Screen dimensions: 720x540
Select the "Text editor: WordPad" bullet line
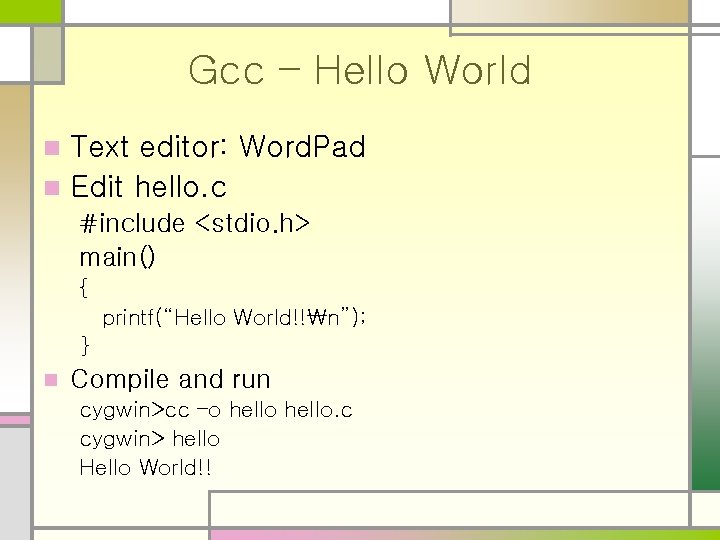[218, 146]
